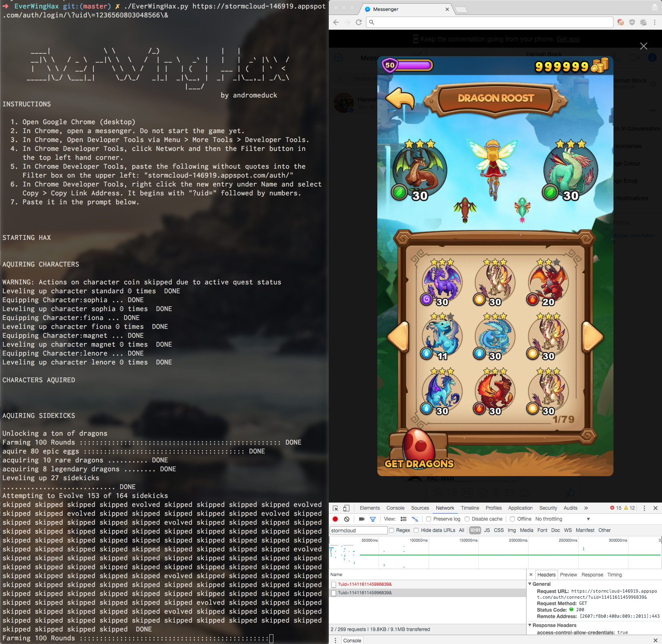Close the details pane of network request
The height and width of the screenshot is (644, 662).
tap(531, 574)
